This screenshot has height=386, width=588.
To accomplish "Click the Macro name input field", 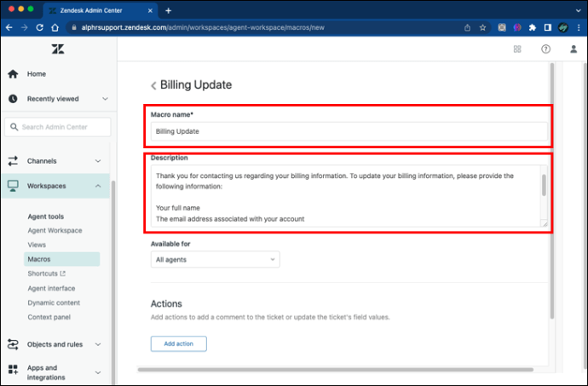I will 349,131.
